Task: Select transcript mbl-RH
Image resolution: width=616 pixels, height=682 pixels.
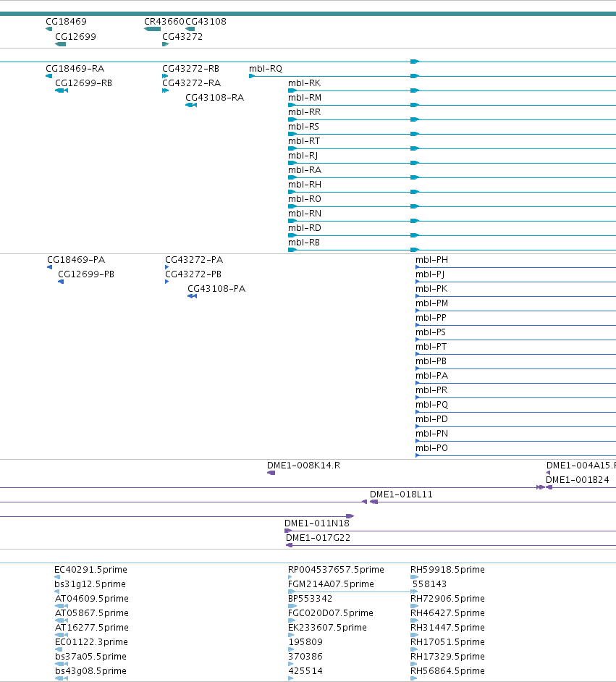Action: [305, 185]
